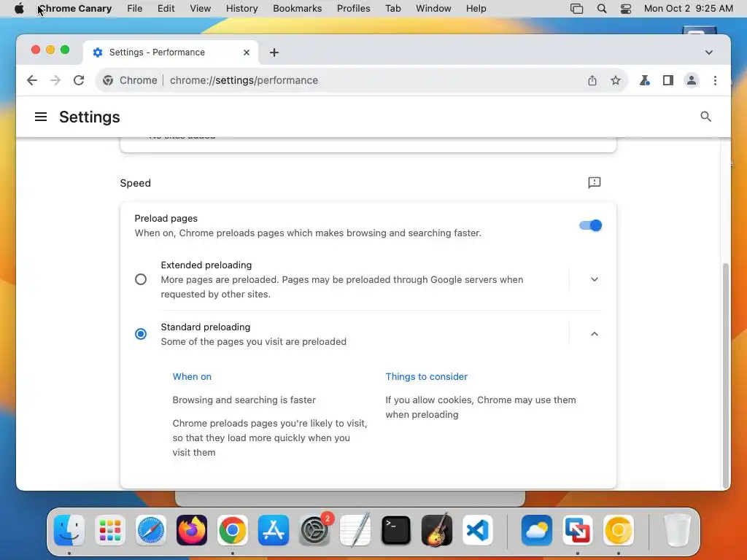Image resolution: width=747 pixels, height=560 pixels.
Task: Send feedback for the Speed section
Action: point(594,183)
